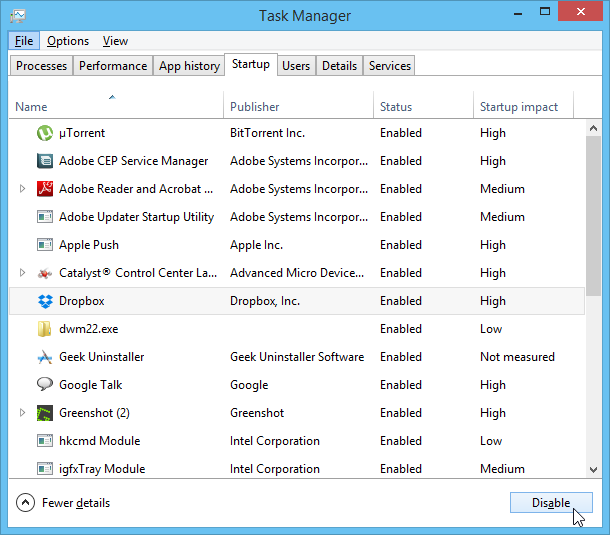Open the File menu
Viewport: 610px width, 535px height.
coord(24,41)
